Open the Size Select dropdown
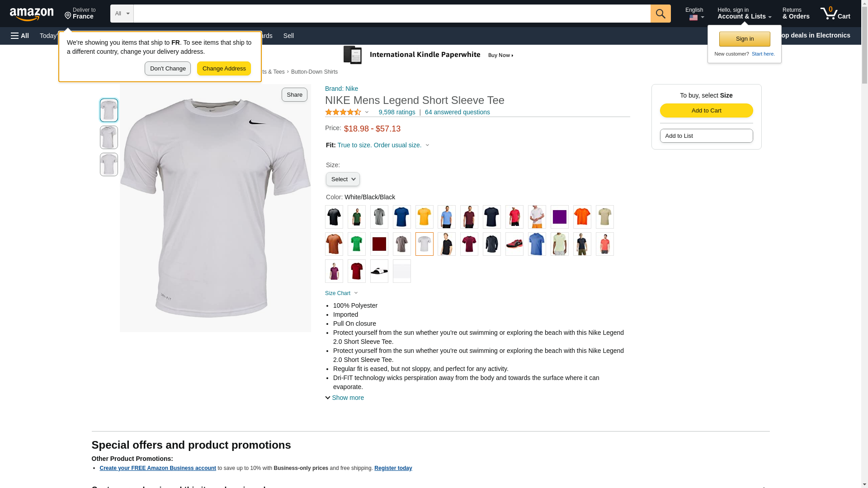Screen dimensions: 868x488 (x=343, y=179)
